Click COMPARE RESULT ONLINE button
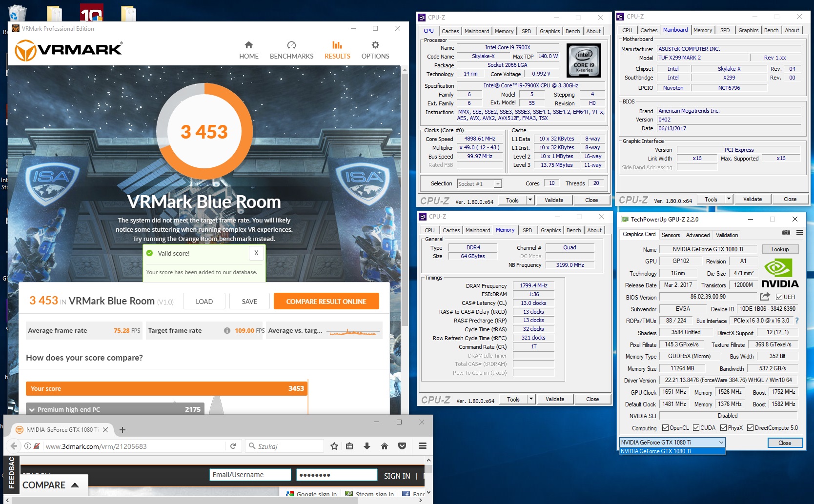Screen dimensions: 814x504 [x=326, y=302]
